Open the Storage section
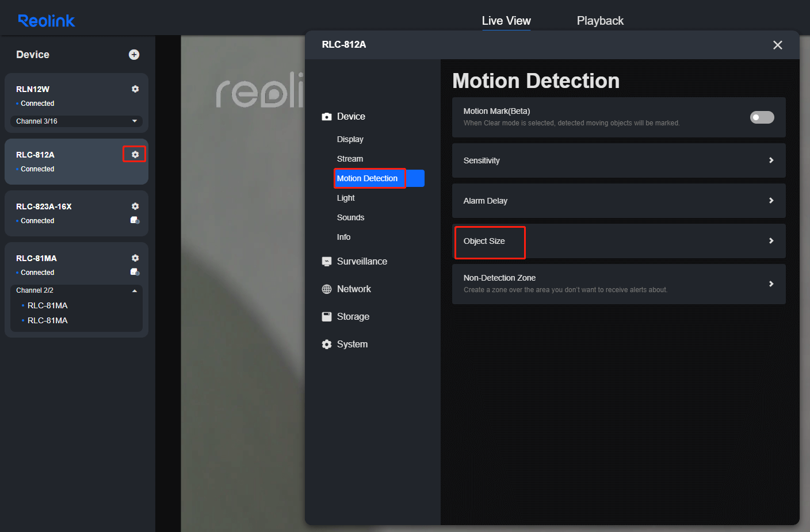This screenshot has width=810, height=532. coord(353,316)
